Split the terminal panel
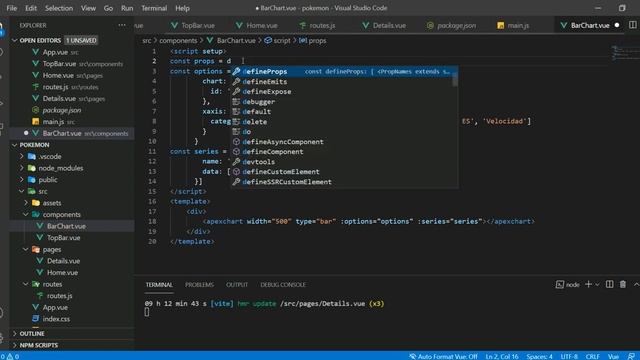The width and height of the screenshot is (640, 360). coord(609,284)
